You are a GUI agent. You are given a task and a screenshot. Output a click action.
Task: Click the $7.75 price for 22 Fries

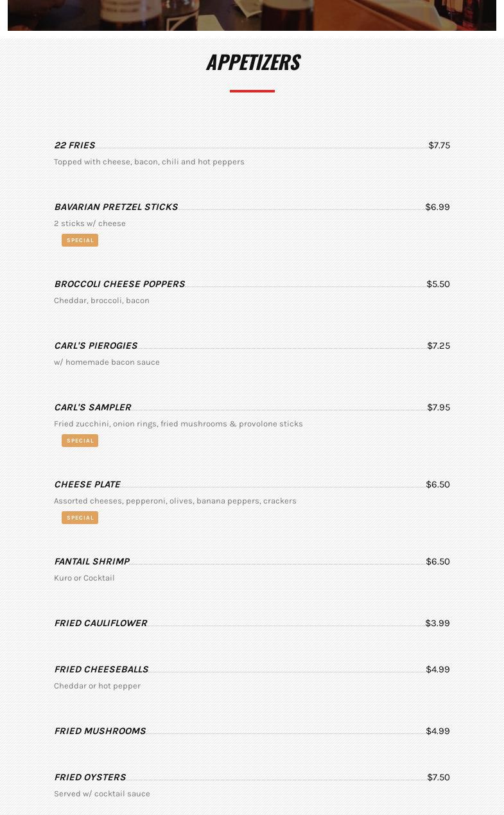pyautogui.click(x=439, y=145)
